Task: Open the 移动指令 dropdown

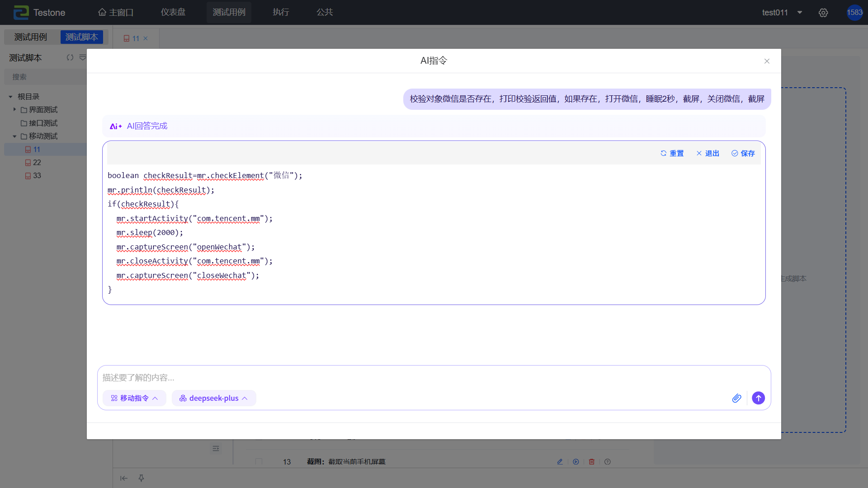Action: pos(134,398)
